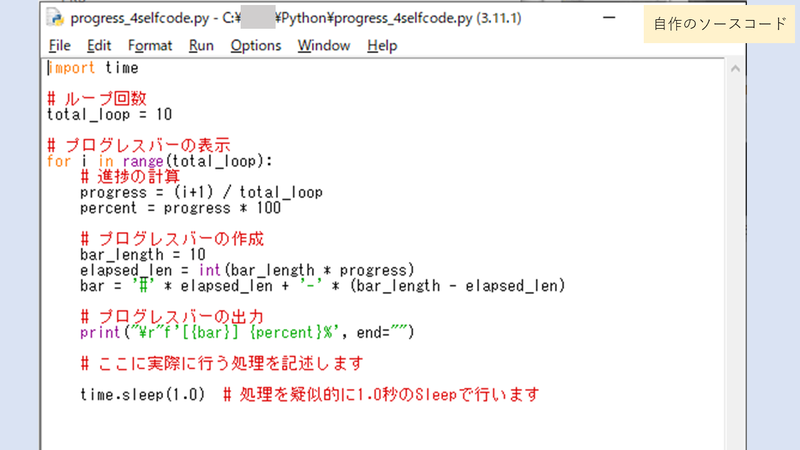
Task: Open the Format menu
Action: (150, 46)
